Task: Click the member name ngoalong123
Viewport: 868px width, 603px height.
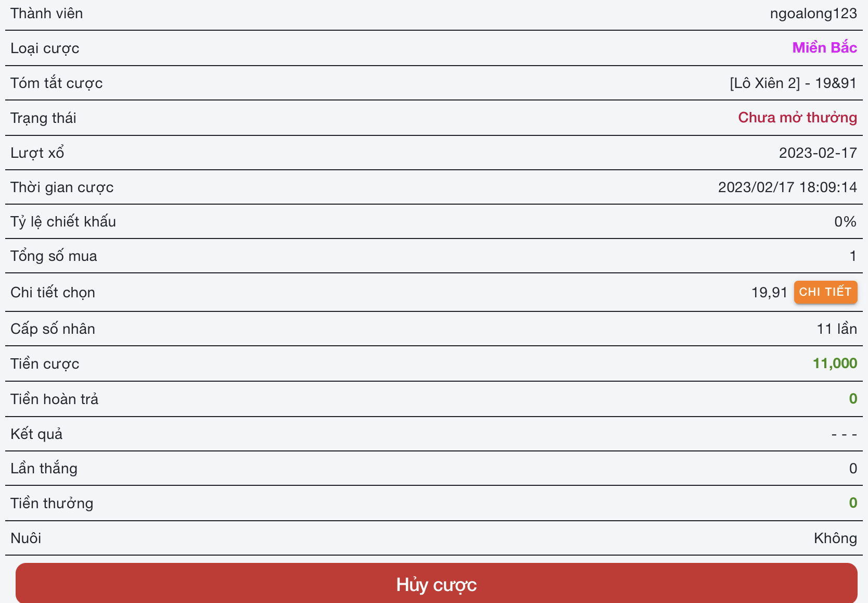Action: point(813,14)
